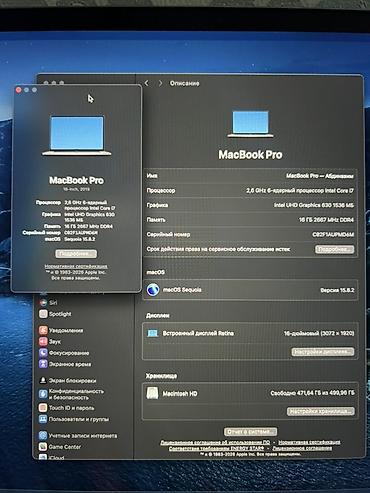Open the ENERGY STAR compliance link
The height and width of the screenshot is (493, 370).
(x=216, y=448)
